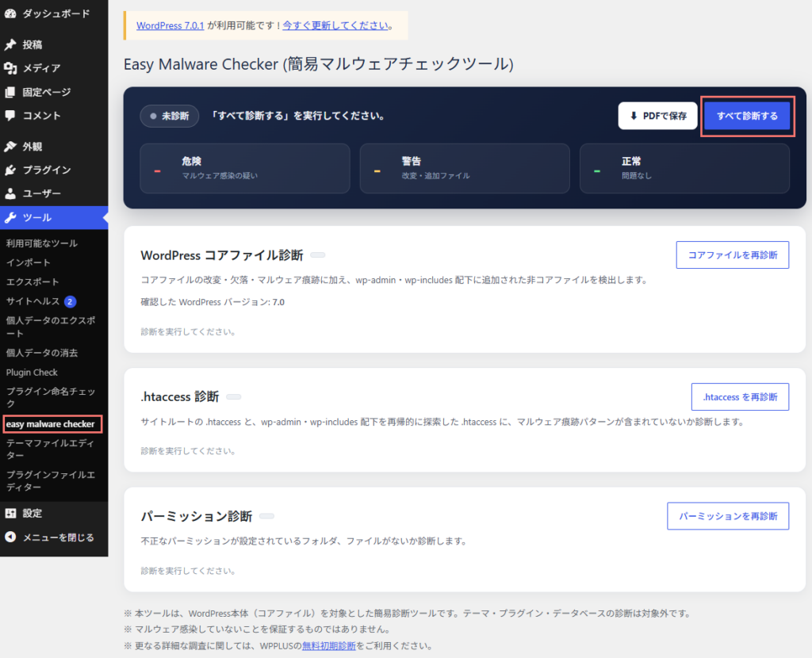Image resolution: width=812 pixels, height=658 pixels.
Task: Click the コメント speech bubble icon
Action: [x=10, y=116]
